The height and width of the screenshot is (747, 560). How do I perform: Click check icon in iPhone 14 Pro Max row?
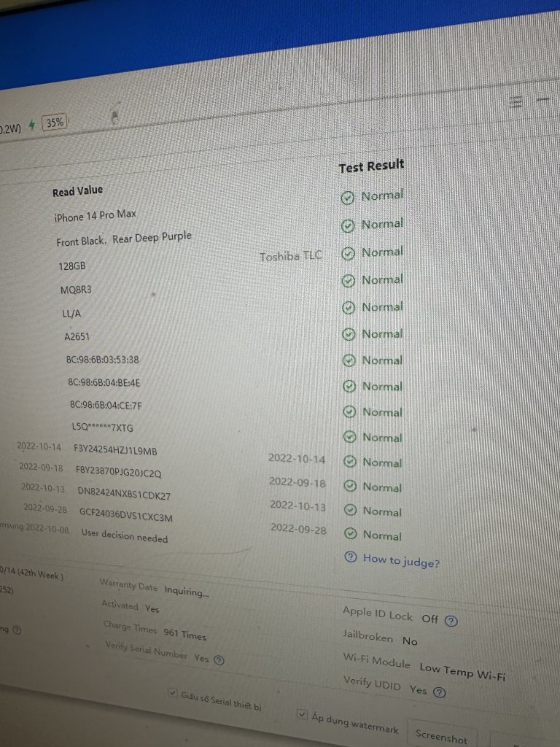tap(348, 197)
